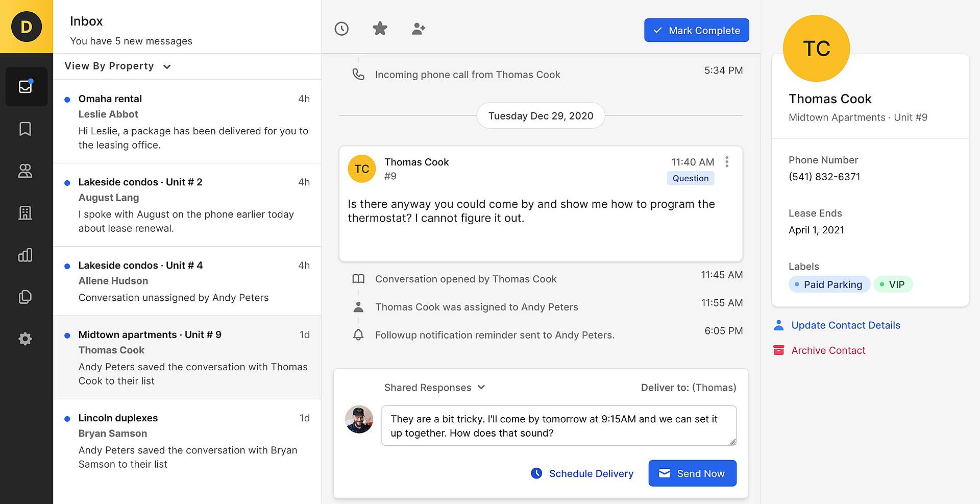Open the properties building sidebar icon
Screen dimensions: 980x504
(25, 212)
